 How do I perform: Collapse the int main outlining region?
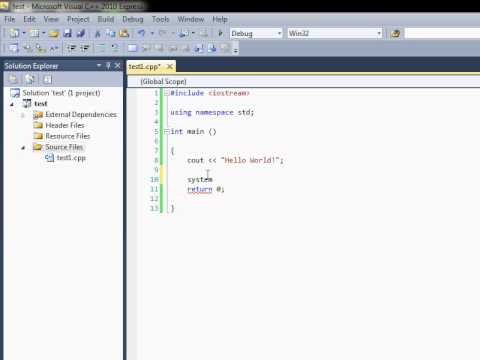pos(167,132)
